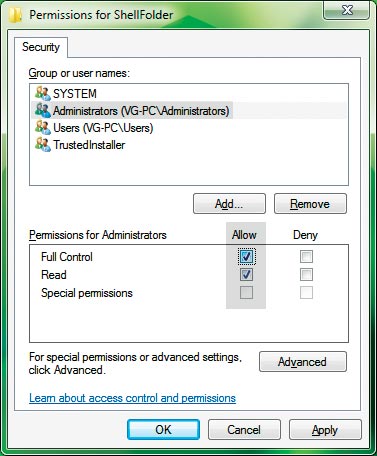The width and height of the screenshot is (377, 456).
Task: Click the Full Control permission label
Action: [x=67, y=257]
